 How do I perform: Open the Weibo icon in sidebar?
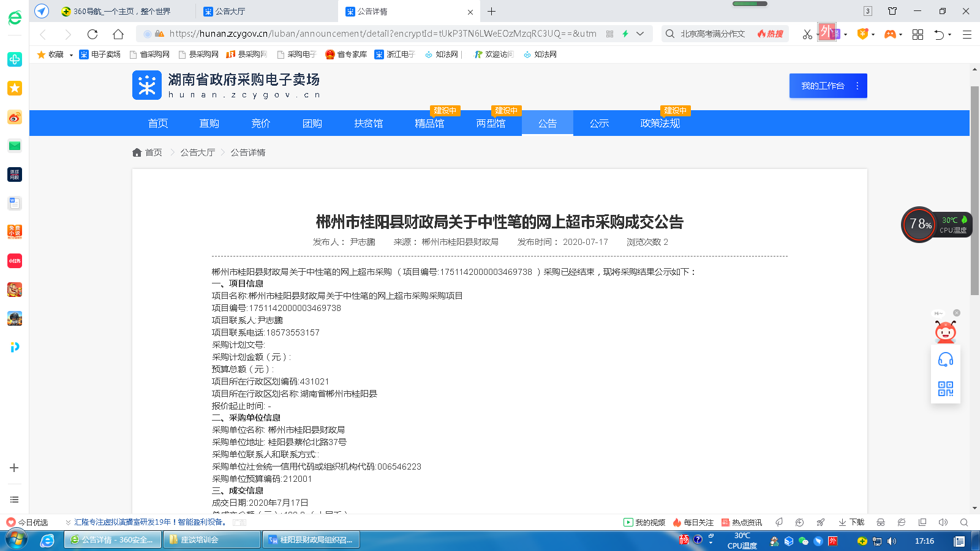pyautogui.click(x=15, y=117)
